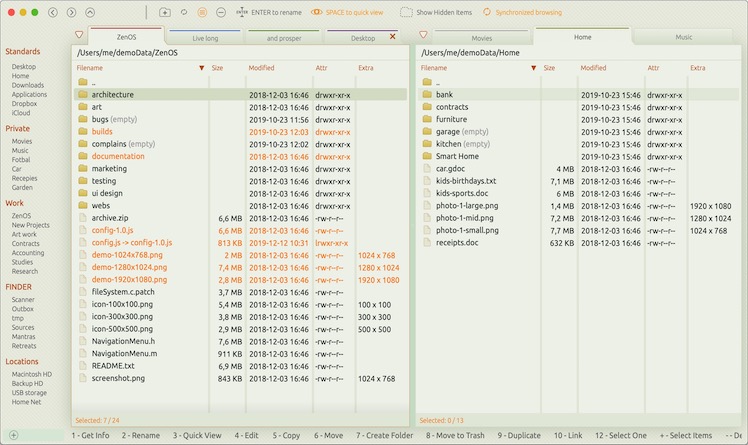Open New Projects in sidebar Work
748x445 pixels.
click(x=31, y=225)
